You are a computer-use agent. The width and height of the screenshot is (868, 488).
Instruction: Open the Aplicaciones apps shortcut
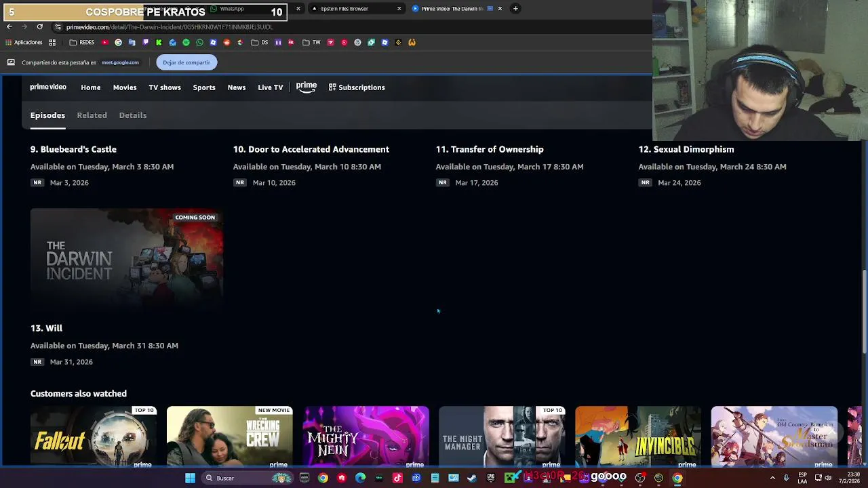click(x=24, y=42)
